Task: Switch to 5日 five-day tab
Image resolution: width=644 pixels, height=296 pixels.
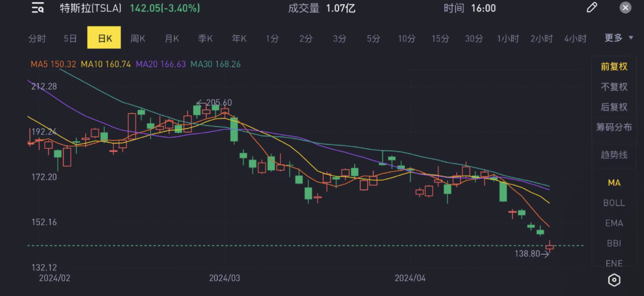Action: pyautogui.click(x=70, y=38)
